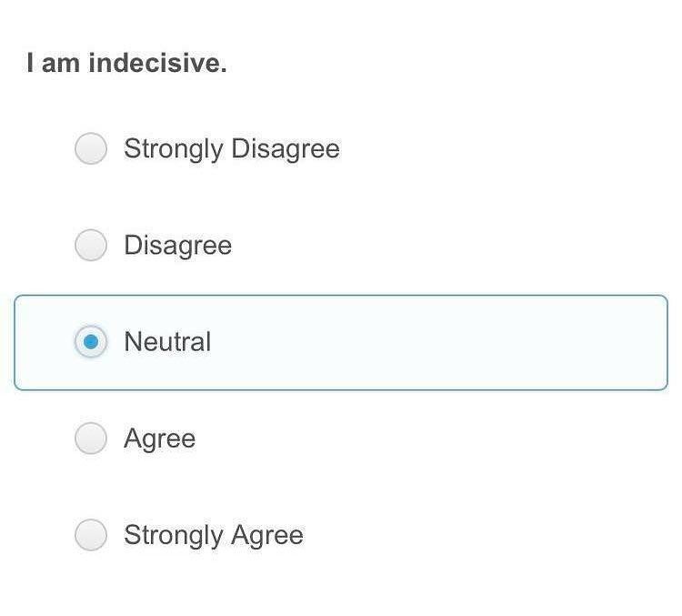Choose the Disagree radio circle
682x616 pixels.
click(91, 245)
